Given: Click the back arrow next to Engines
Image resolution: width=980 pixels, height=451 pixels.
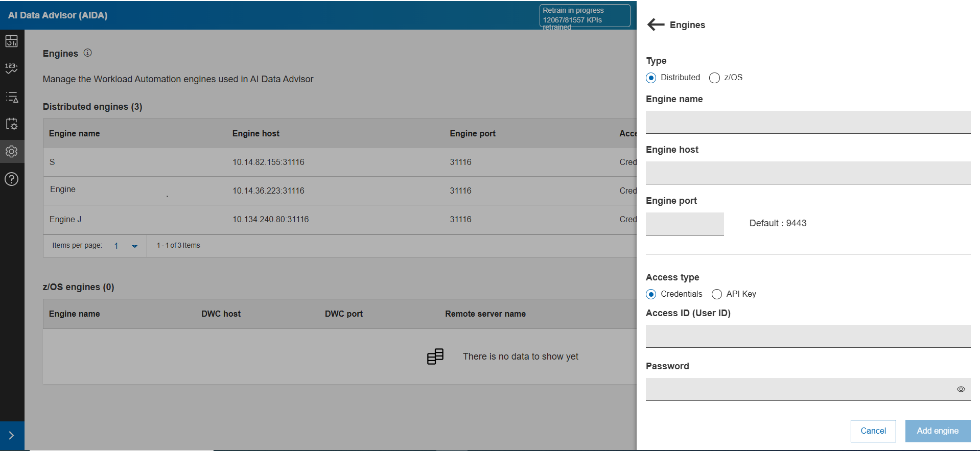Looking at the screenshot, I should pos(656,25).
